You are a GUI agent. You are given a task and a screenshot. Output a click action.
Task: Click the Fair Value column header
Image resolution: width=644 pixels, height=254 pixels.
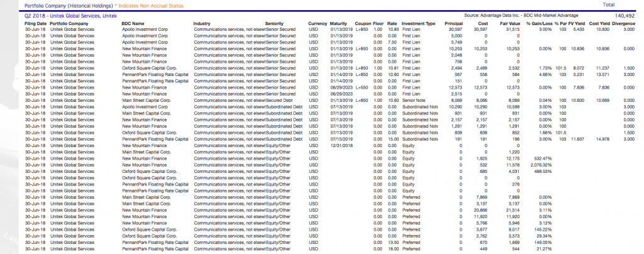point(509,24)
